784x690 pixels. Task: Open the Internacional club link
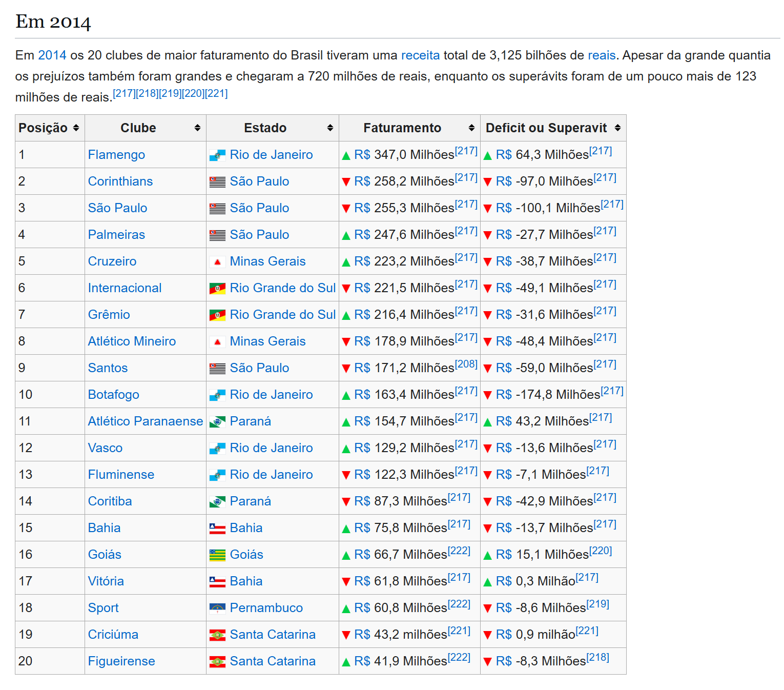point(125,288)
